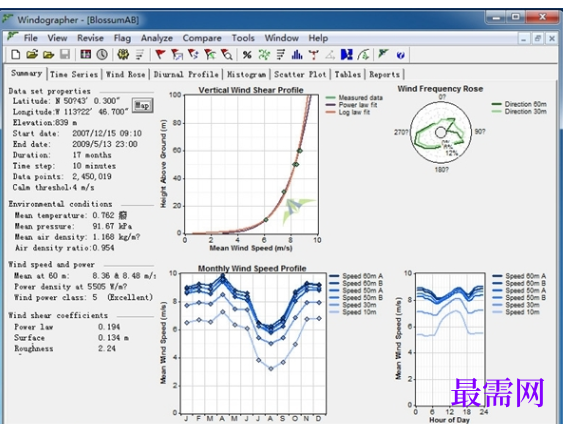This screenshot has height=424, width=563.
Task: Go to the Diurnal Profile tab
Action: click(186, 74)
